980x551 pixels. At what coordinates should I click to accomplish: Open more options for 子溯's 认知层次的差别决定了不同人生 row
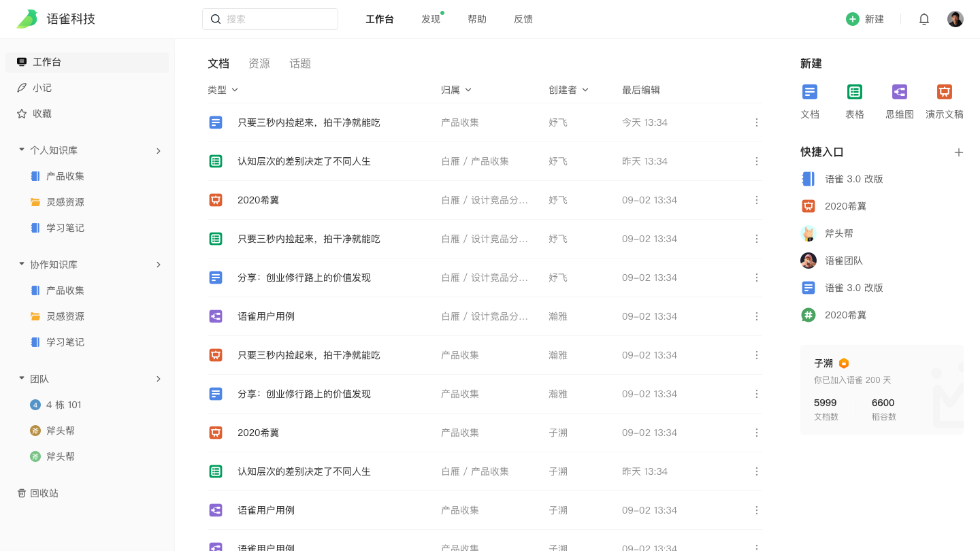(x=757, y=471)
